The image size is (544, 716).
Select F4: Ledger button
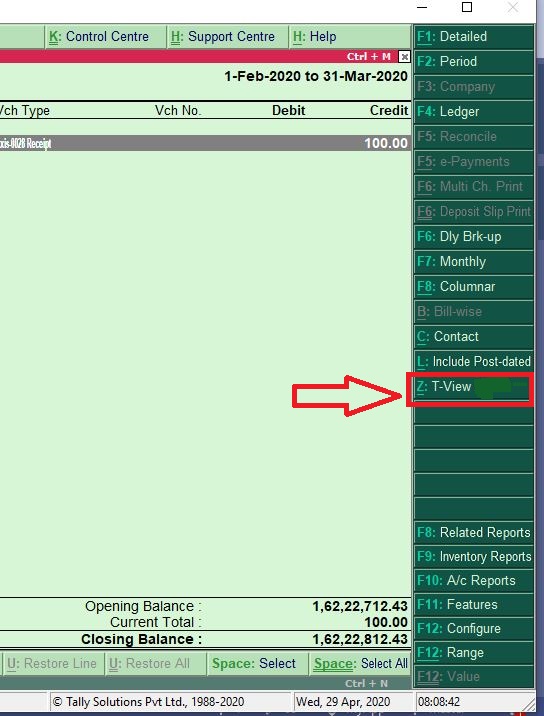click(474, 112)
